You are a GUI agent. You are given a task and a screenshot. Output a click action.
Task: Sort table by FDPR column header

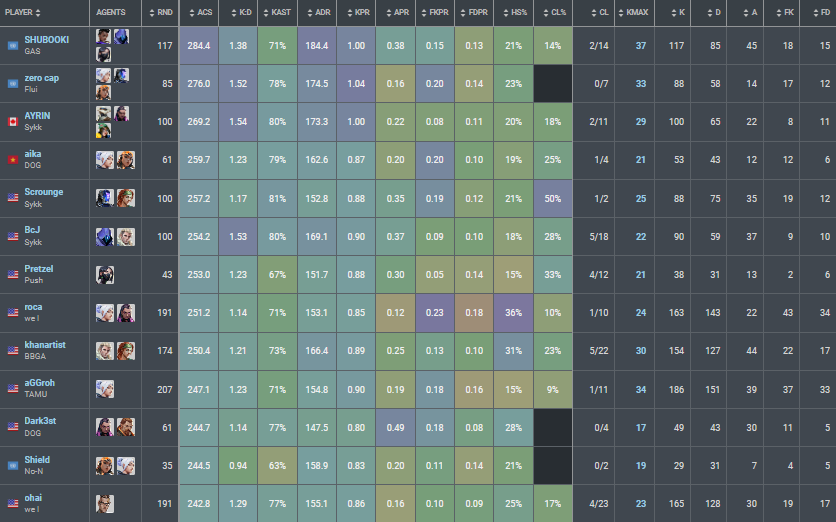click(x=474, y=12)
